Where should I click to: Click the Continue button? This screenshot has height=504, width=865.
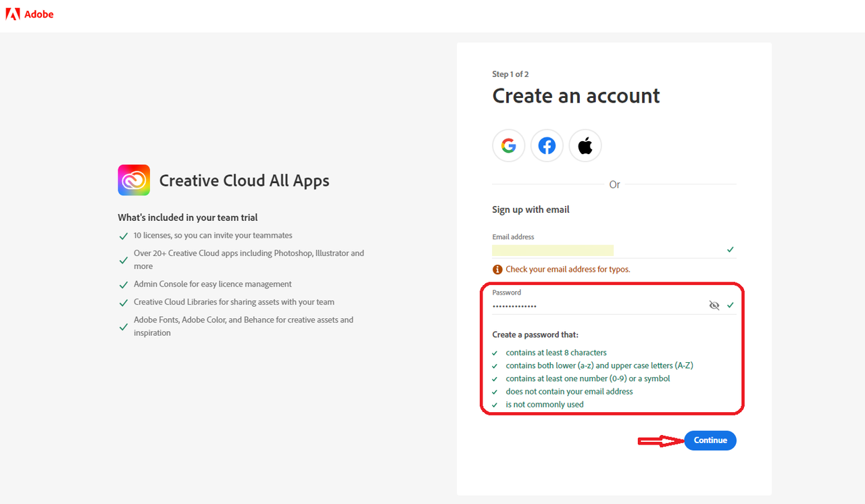click(x=710, y=440)
